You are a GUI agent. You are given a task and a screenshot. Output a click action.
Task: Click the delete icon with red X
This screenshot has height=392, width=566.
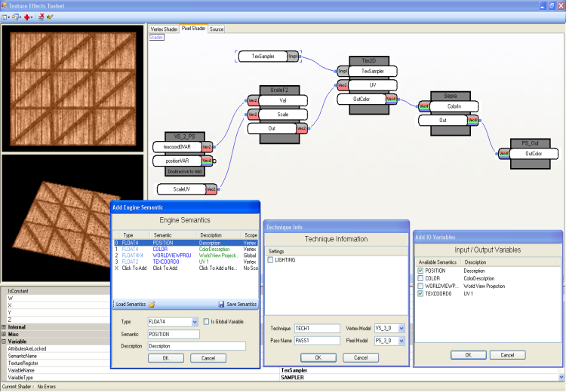tap(41, 16)
